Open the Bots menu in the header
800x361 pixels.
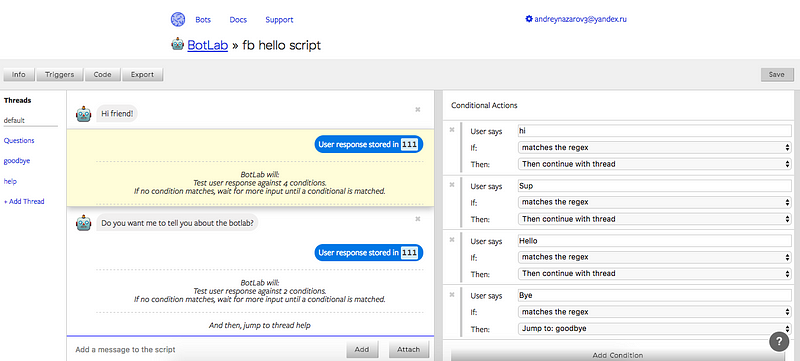tap(203, 20)
